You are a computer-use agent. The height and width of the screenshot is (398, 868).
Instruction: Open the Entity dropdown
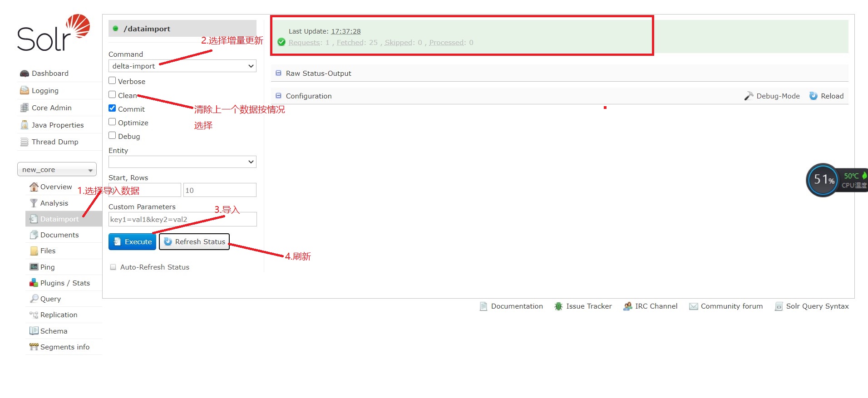[182, 162]
